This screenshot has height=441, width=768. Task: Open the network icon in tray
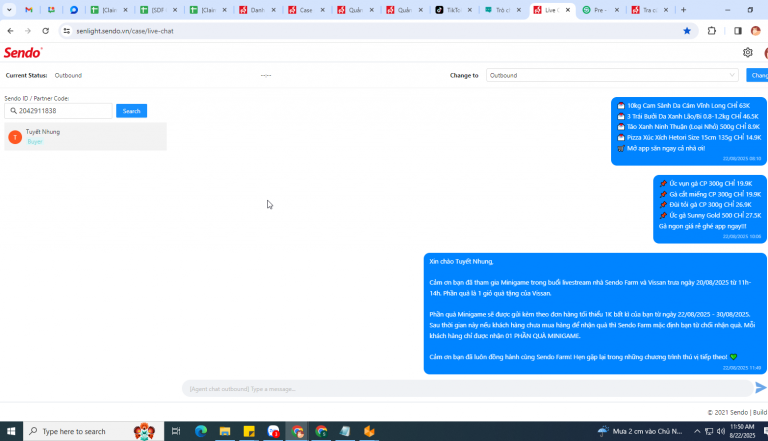pos(709,431)
